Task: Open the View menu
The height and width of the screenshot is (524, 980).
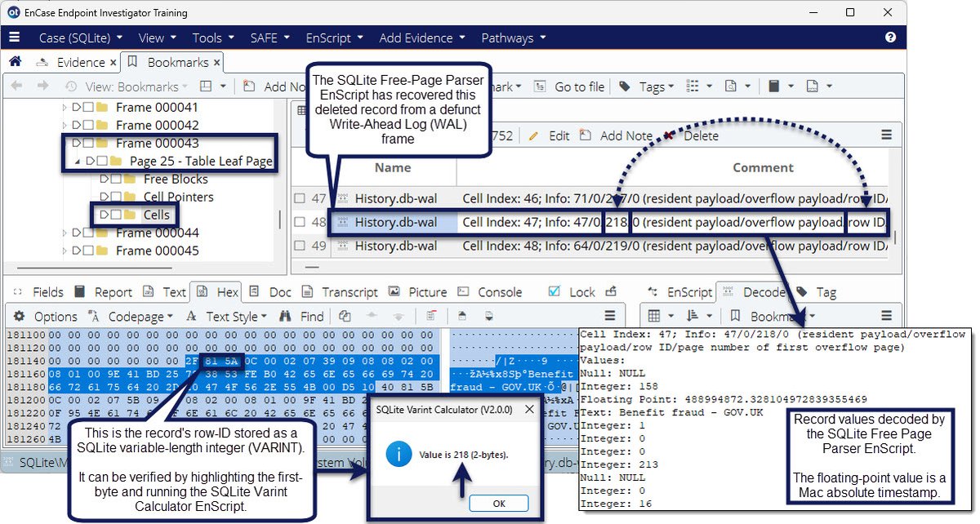Action: point(157,38)
